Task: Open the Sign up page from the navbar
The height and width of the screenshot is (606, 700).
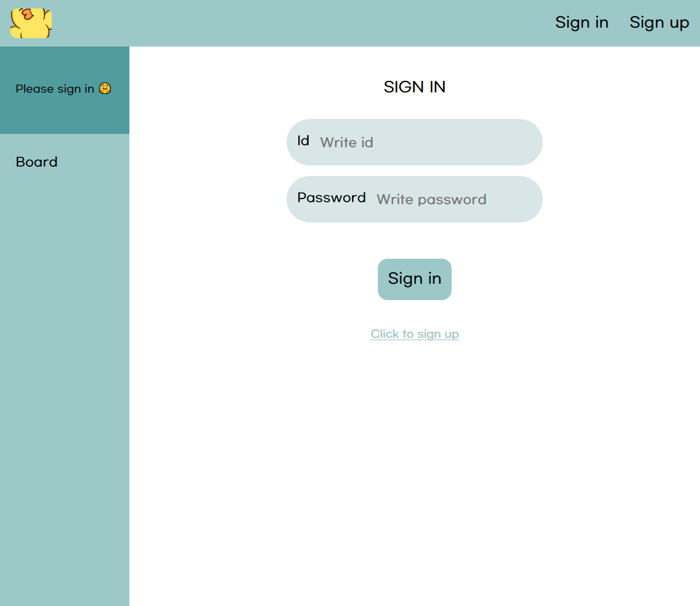Action: [659, 23]
